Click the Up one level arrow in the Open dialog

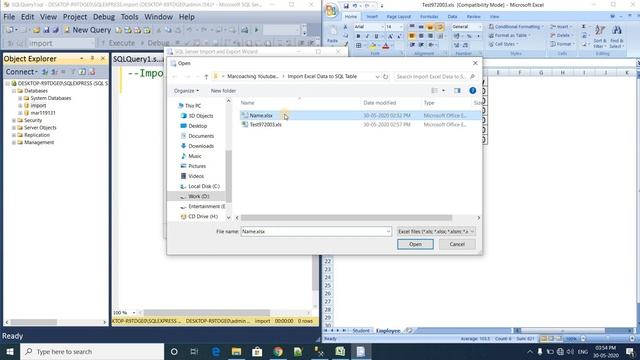(x=206, y=77)
